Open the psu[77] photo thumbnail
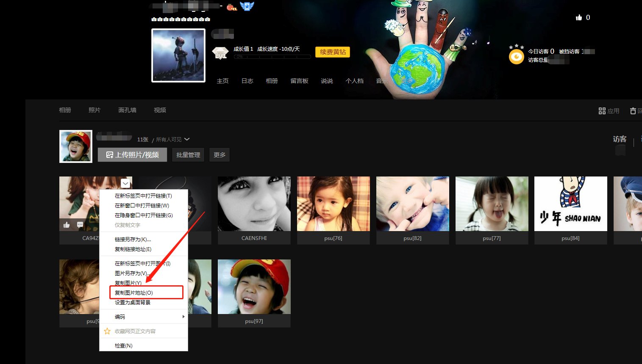 [492, 204]
